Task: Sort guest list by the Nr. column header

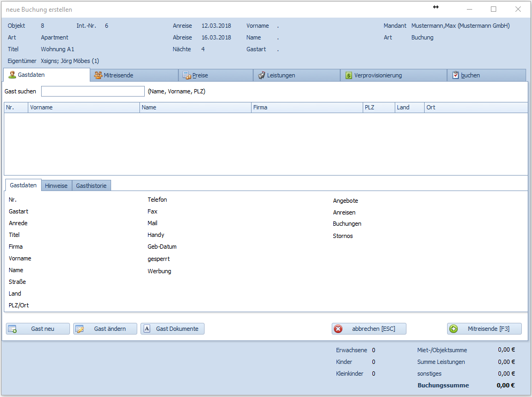Action: point(16,107)
